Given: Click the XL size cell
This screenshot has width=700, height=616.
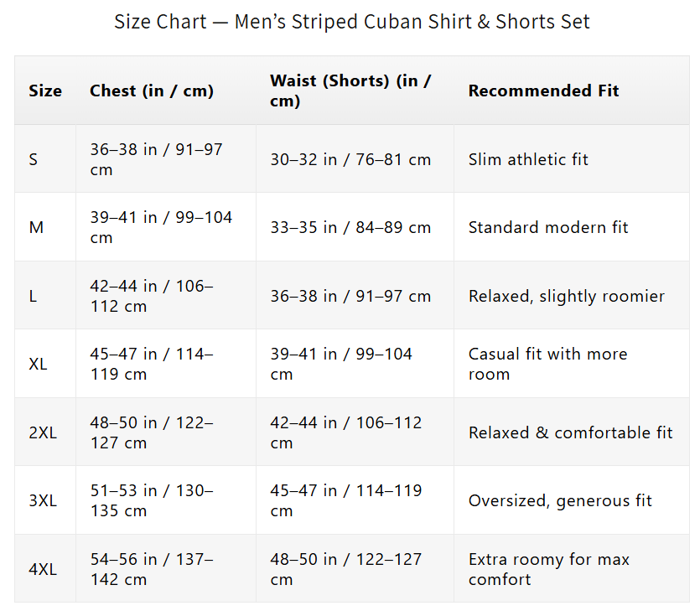Looking at the screenshot, I should pyautogui.click(x=38, y=365).
